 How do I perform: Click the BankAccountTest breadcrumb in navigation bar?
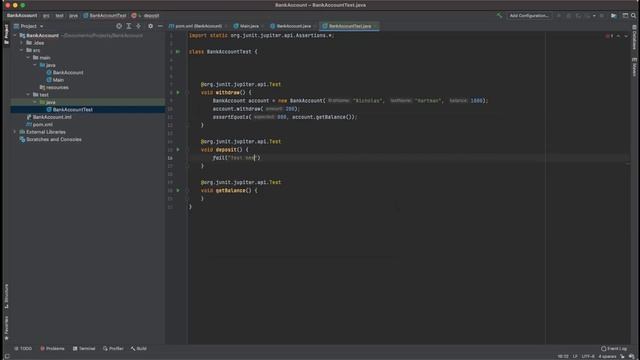coord(105,16)
